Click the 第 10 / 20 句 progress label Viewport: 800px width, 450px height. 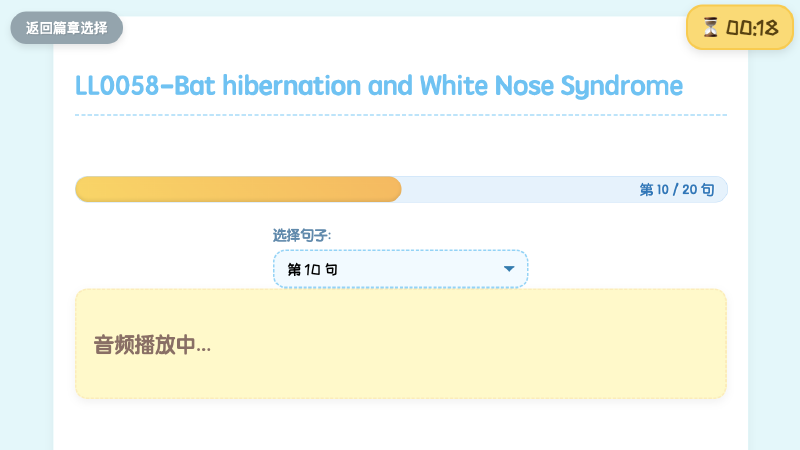click(676, 189)
